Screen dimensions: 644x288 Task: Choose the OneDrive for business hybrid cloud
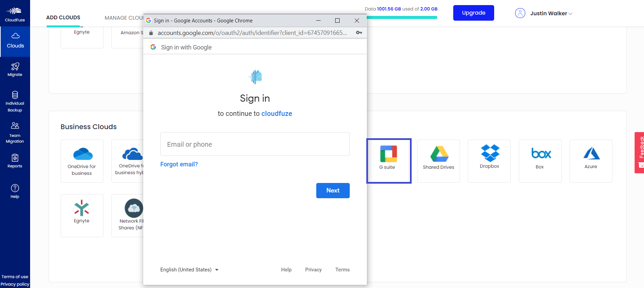[128, 161]
